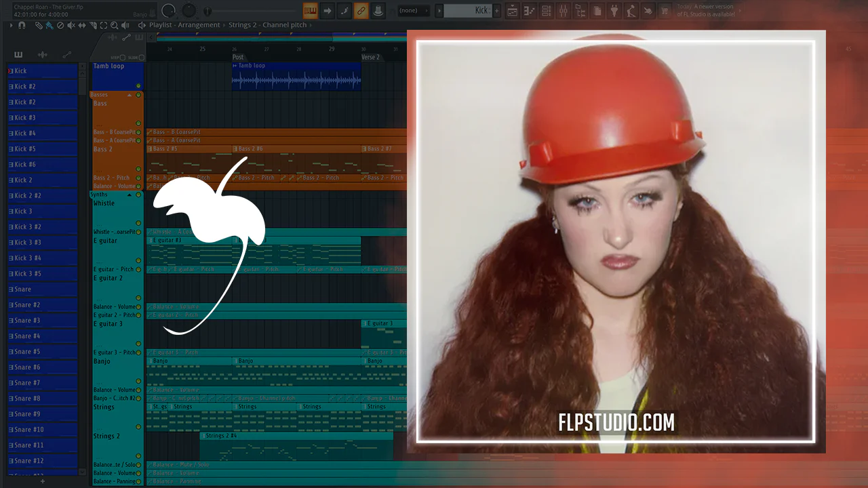
Task: Open the shopping cart content library
Action: coord(665,11)
